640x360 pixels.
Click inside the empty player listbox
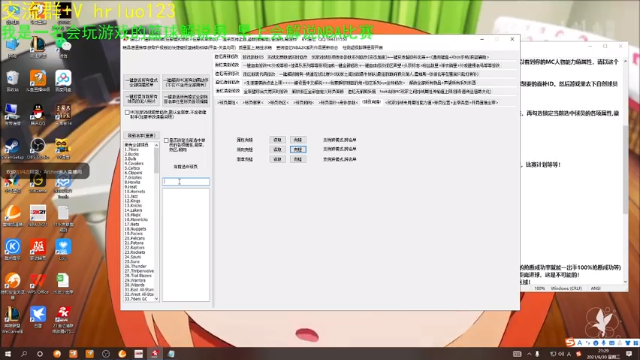(x=186, y=244)
